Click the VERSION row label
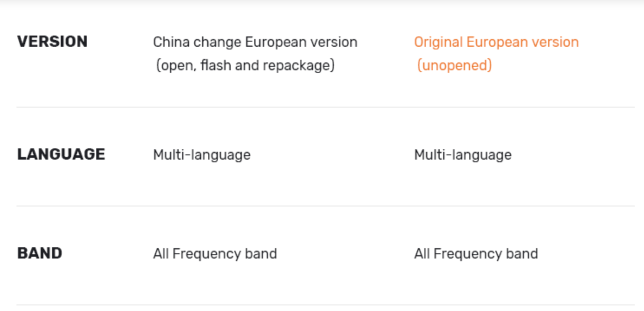Viewport: 644px width, 311px height. tap(52, 42)
